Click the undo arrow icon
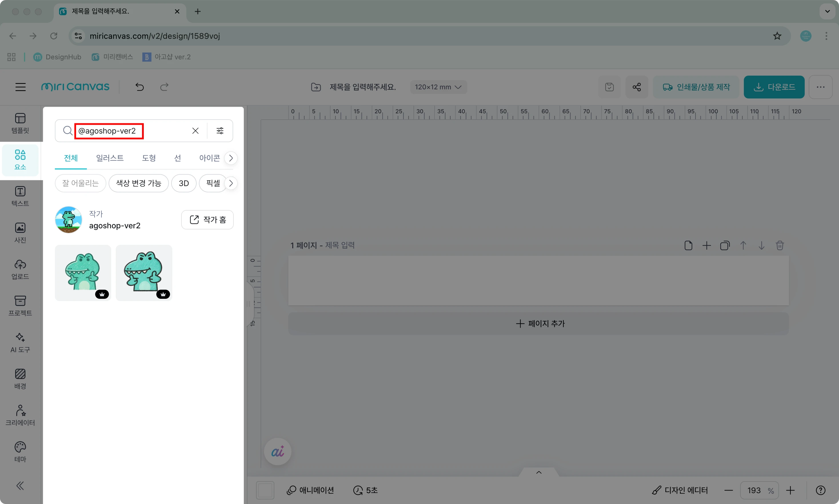 click(x=139, y=87)
